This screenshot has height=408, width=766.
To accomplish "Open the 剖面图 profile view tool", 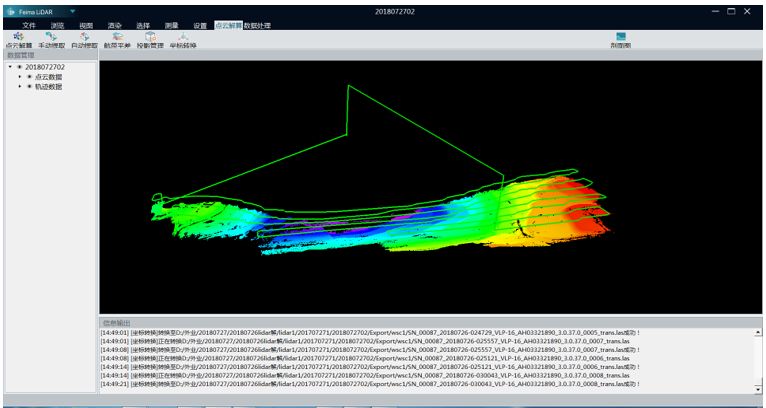I will [620, 40].
